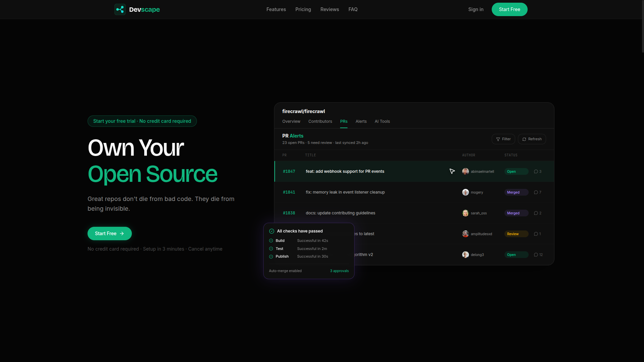Select the memory leak in event listener title
This screenshot has height=362, width=644.
point(345,192)
